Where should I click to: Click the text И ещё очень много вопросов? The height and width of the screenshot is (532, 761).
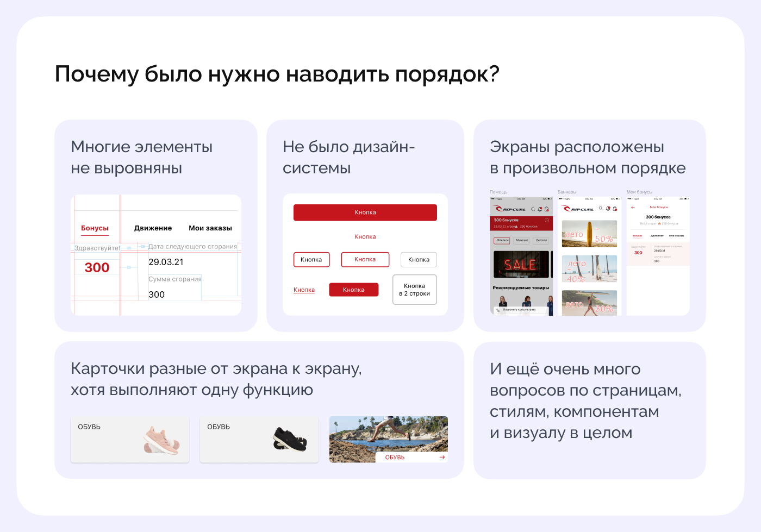(585, 401)
